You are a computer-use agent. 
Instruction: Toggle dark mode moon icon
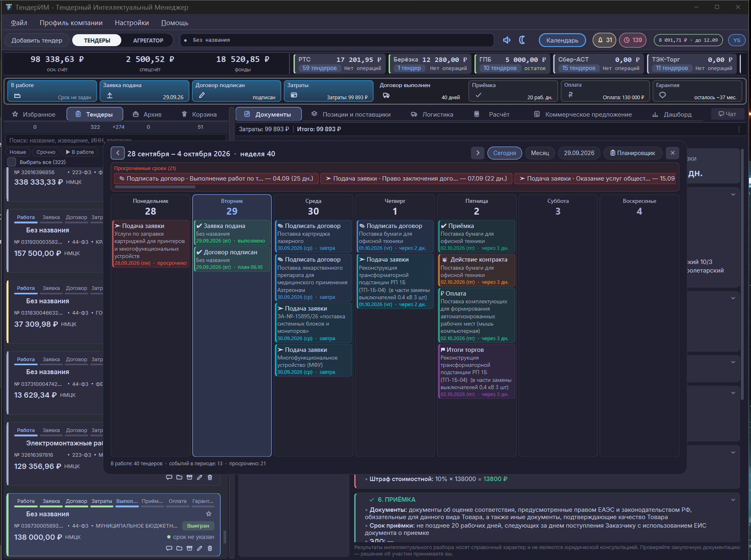point(522,40)
